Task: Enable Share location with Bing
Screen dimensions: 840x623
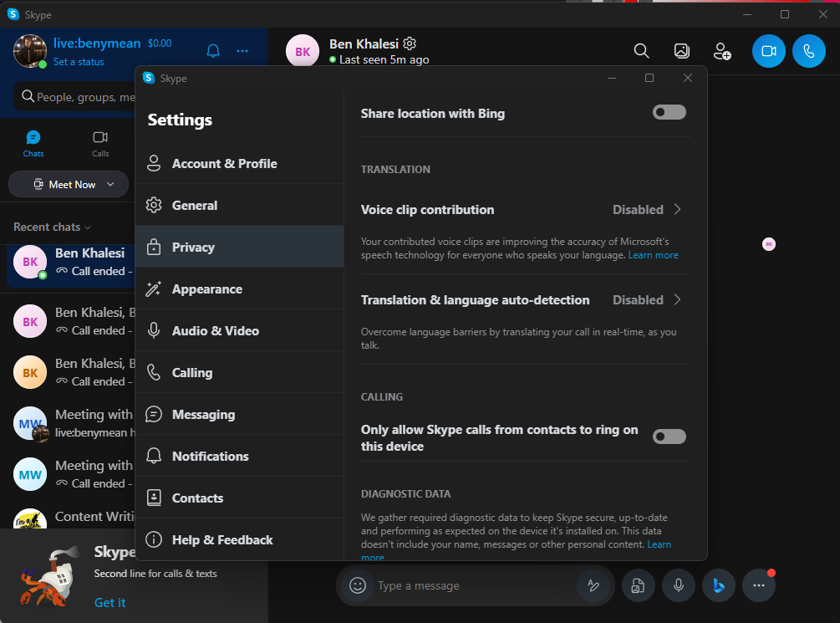Action: [x=669, y=112]
